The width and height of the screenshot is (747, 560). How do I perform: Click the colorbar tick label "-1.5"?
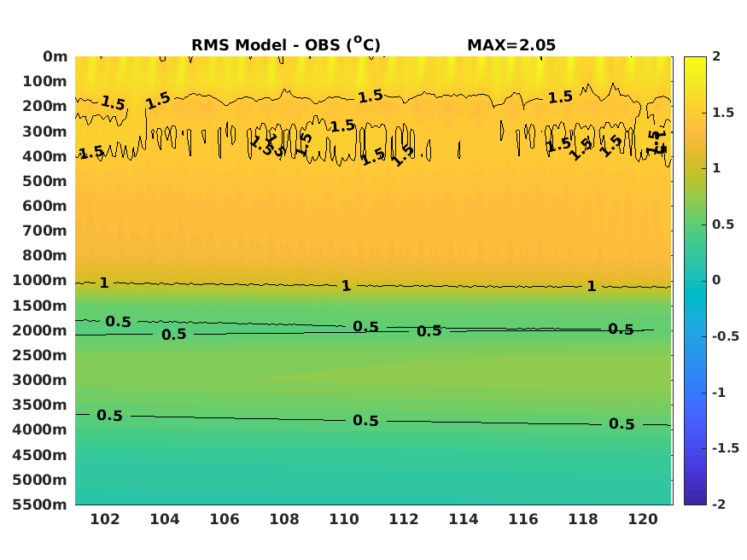[726, 448]
